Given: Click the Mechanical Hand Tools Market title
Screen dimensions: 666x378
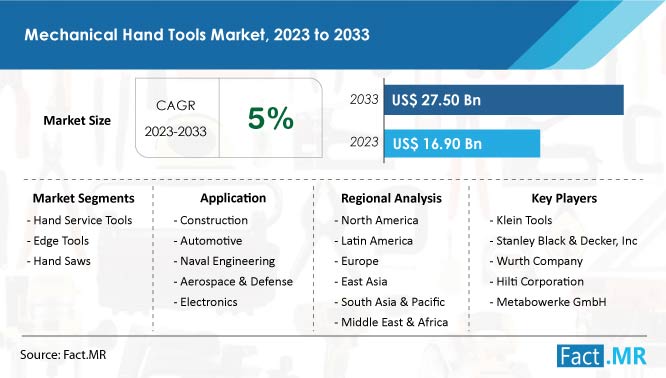Looking at the screenshot, I should tap(197, 34).
